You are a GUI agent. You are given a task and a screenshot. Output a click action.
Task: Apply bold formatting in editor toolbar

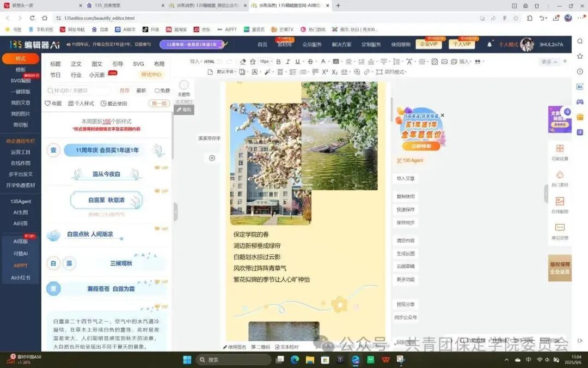(279, 62)
